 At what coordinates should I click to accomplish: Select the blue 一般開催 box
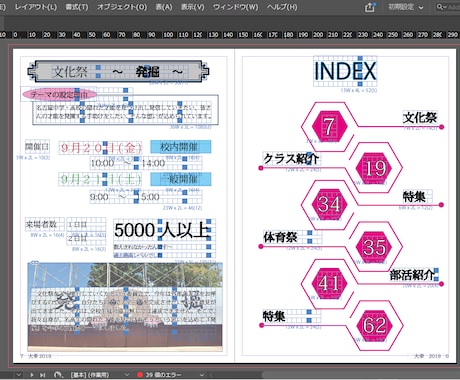[181, 179]
